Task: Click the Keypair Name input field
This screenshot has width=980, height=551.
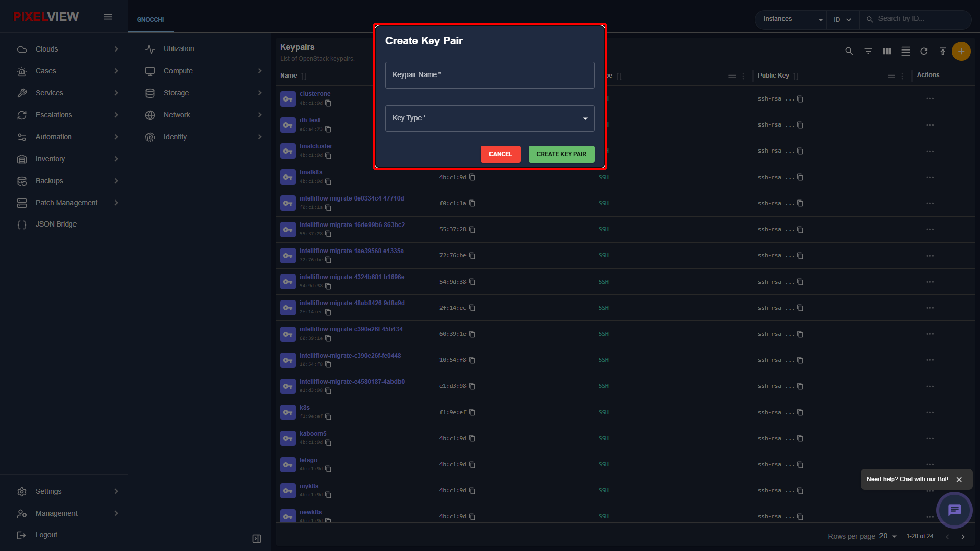Action: [x=489, y=75]
